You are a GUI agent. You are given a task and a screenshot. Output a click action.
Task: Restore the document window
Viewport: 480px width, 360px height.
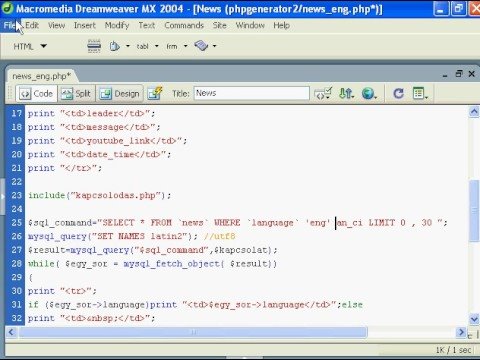[x=459, y=74]
